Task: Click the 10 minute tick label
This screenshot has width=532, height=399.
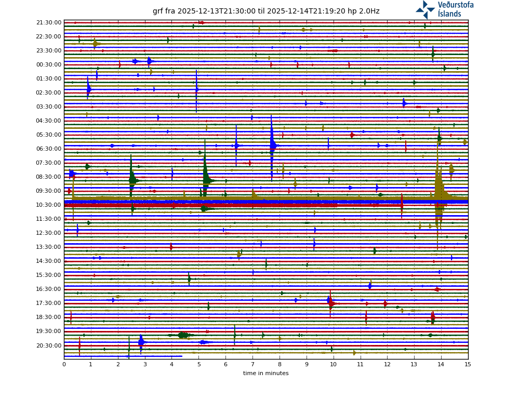Action: click(x=333, y=364)
